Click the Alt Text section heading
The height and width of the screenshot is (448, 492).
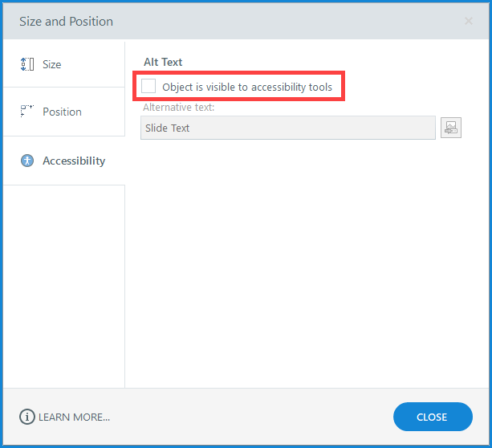163,62
